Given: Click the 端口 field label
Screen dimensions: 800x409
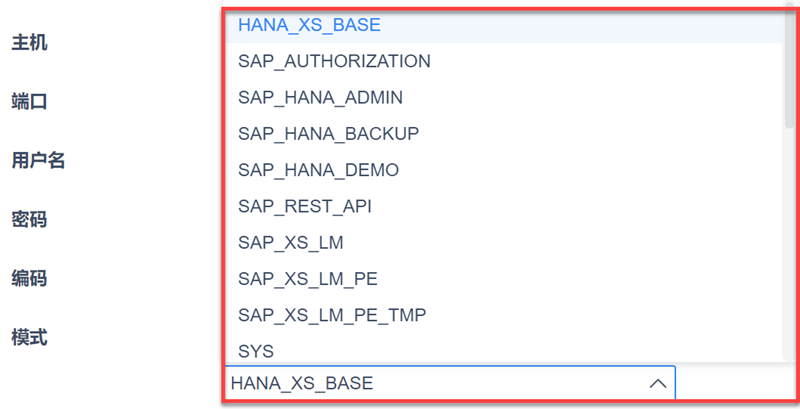Looking at the screenshot, I should [x=29, y=102].
